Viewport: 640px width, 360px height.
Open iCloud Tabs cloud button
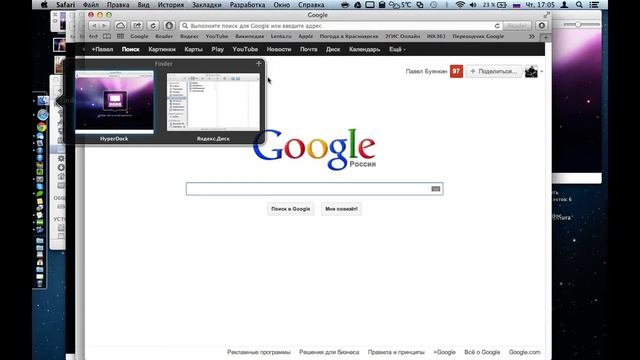(x=120, y=25)
